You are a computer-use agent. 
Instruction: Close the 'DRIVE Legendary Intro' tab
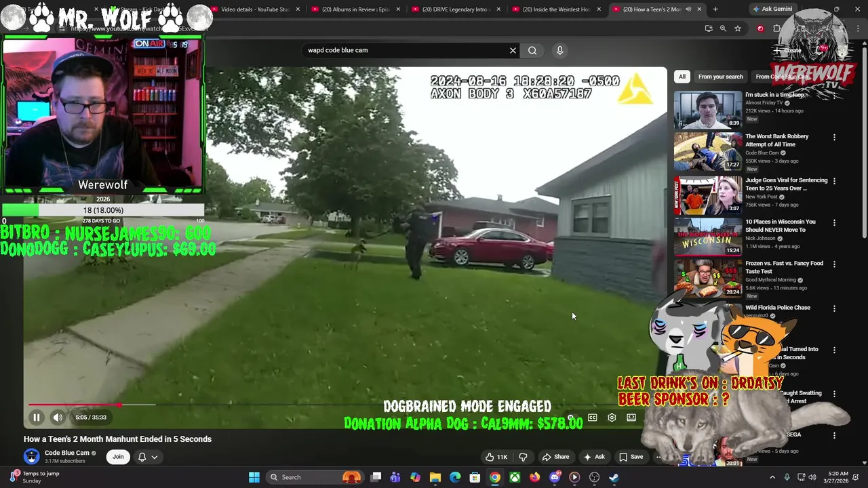click(498, 9)
